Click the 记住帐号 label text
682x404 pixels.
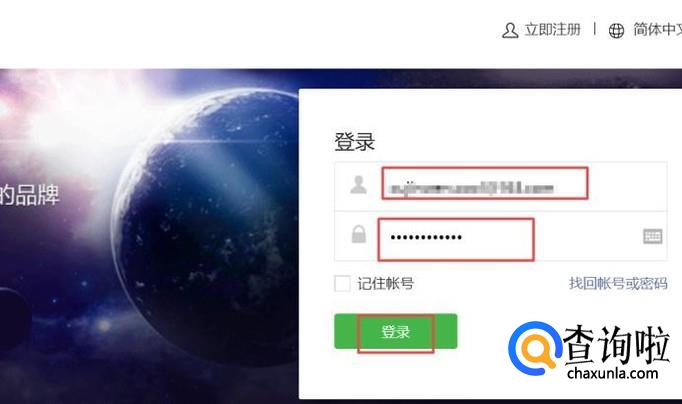[385, 284]
